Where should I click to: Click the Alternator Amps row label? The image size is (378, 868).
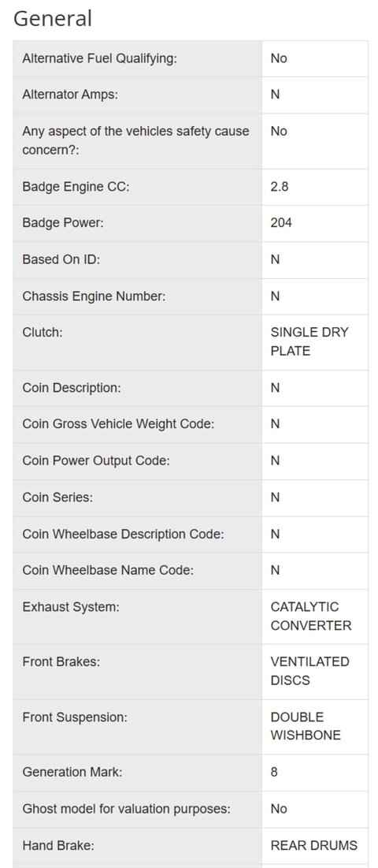[70, 95]
